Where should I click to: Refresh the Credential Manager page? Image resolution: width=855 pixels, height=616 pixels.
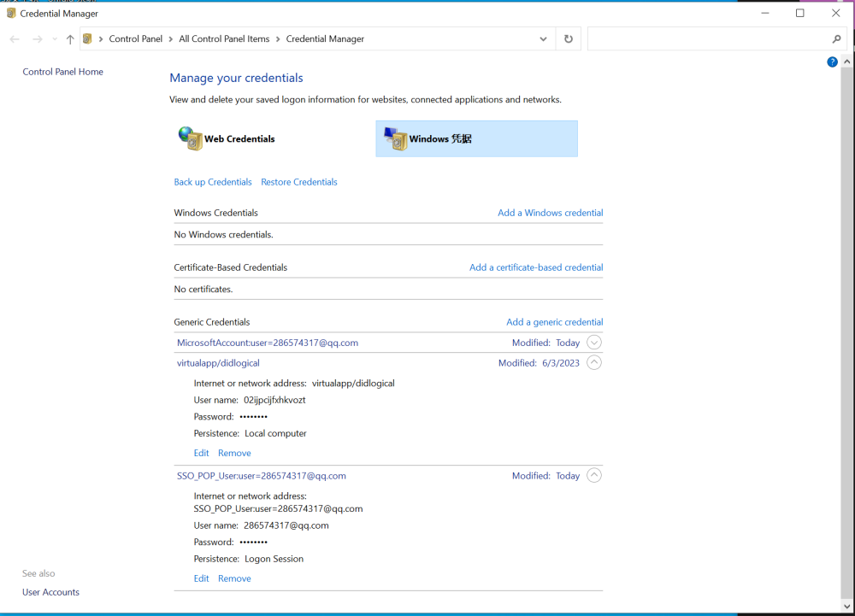tap(569, 38)
